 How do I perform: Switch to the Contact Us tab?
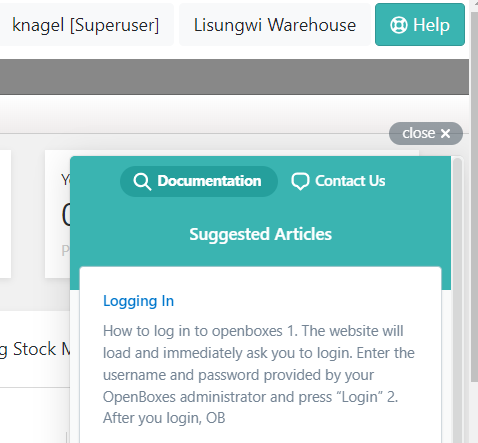click(x=338, y=181)
